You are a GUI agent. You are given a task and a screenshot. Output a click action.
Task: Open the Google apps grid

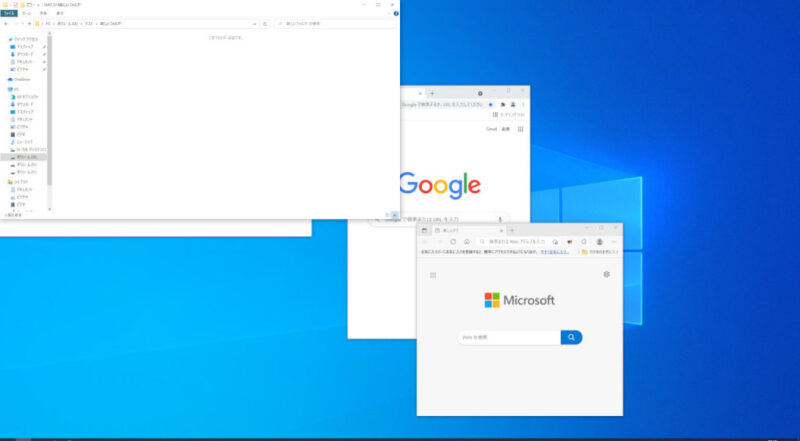pyautogui.click(x=520, y=129)
